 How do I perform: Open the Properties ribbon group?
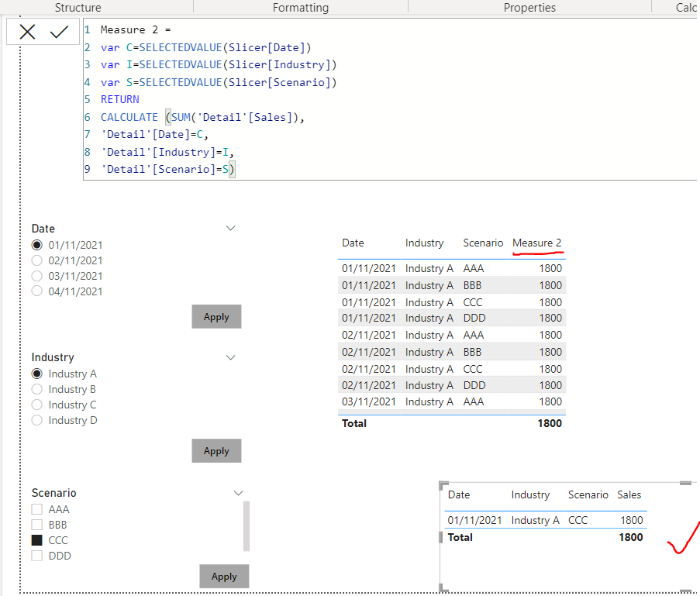point(529,8)
